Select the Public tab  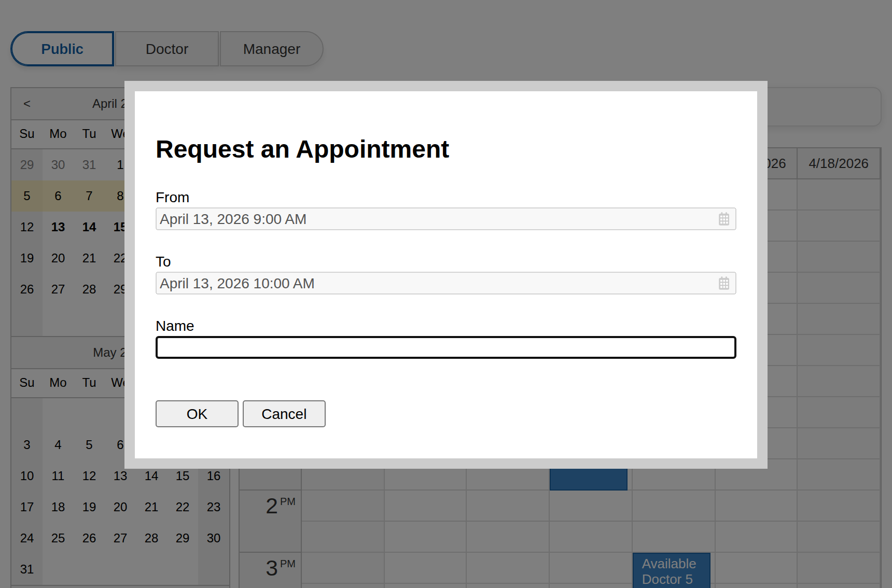[62, 48]
